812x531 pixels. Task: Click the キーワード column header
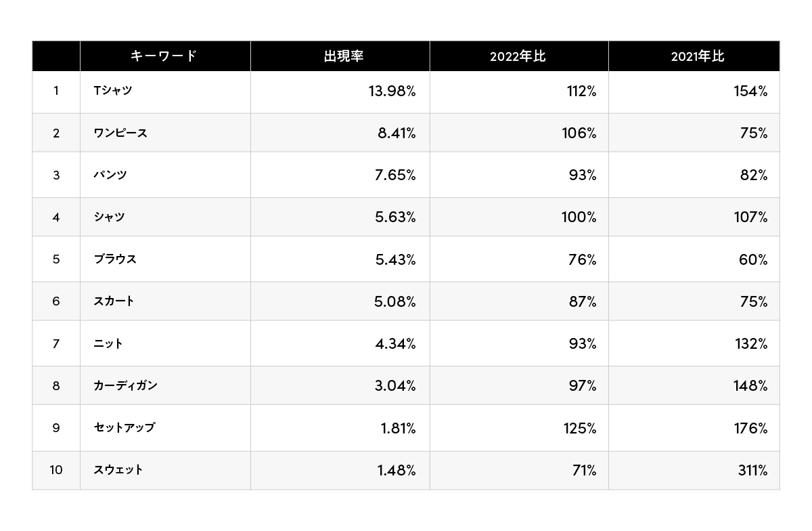164,56
